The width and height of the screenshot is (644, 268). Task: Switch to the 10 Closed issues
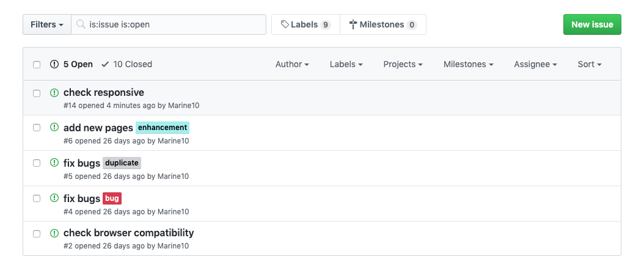[127, 64]
